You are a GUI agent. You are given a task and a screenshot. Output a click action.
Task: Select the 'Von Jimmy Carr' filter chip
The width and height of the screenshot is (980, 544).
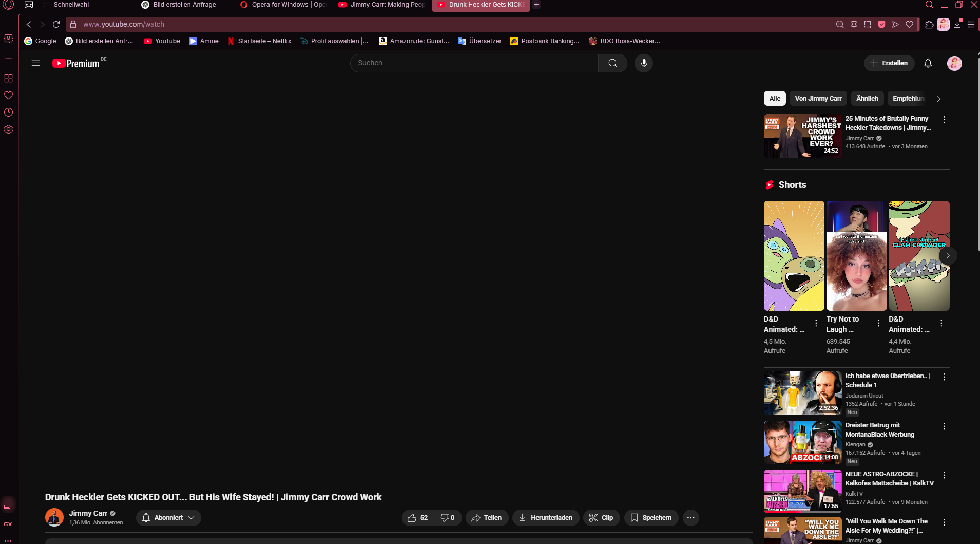pos(818,99)
